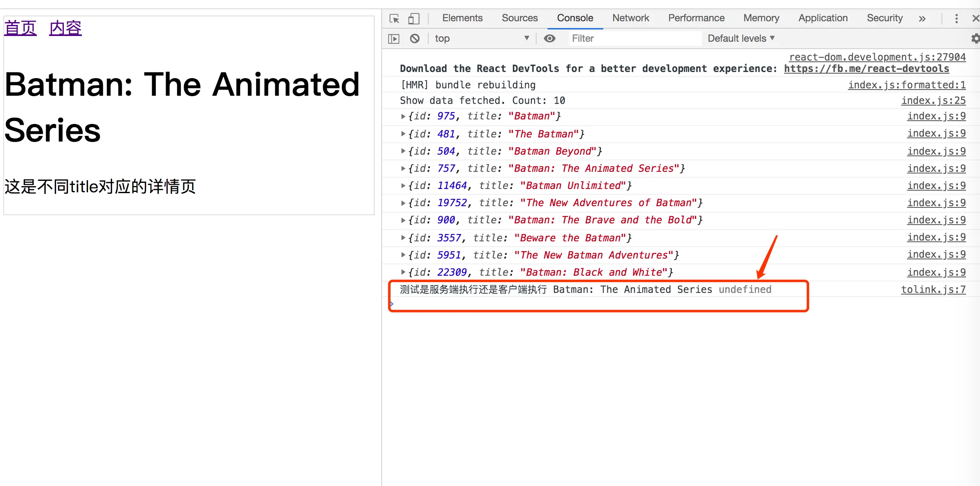980x486 pixels.
Task: Click the 内容 content link
Action: (65, 28)
